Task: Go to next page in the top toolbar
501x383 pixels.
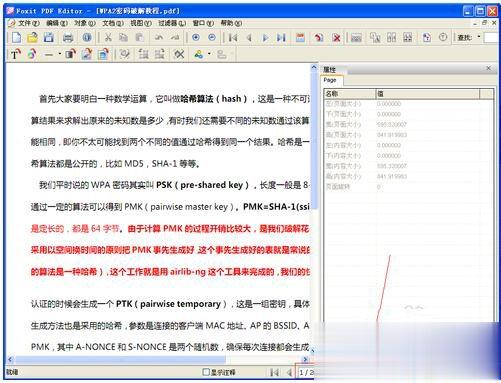Action: (265, 38)
